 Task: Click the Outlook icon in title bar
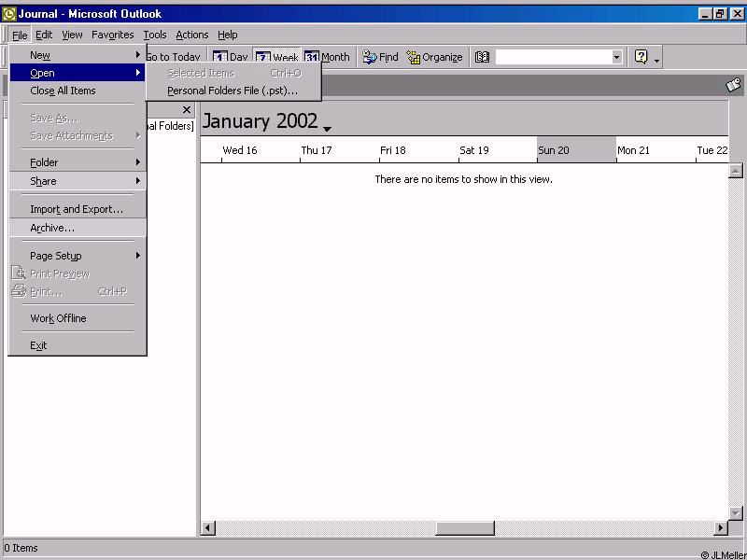click(9, 14)
